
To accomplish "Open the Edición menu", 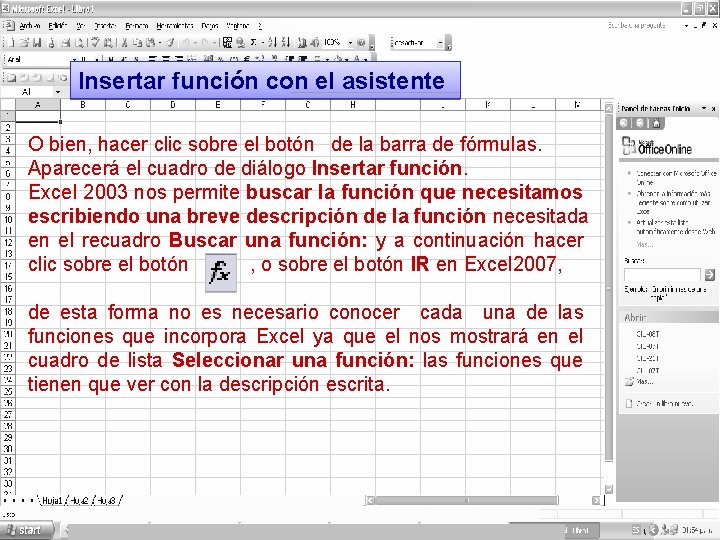I will 58,26.
